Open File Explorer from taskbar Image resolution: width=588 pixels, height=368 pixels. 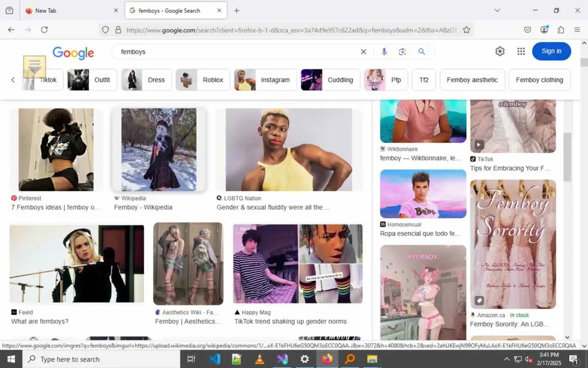tap(372, 359)
